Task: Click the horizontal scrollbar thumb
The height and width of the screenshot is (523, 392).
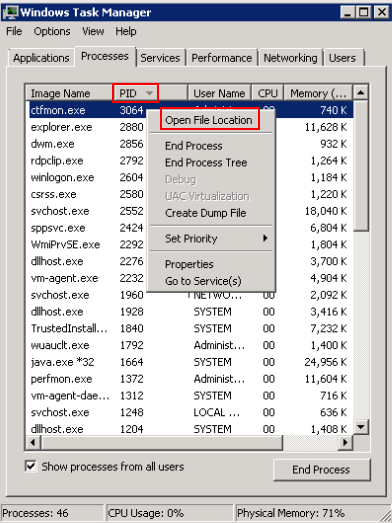Action: (161, 442)
